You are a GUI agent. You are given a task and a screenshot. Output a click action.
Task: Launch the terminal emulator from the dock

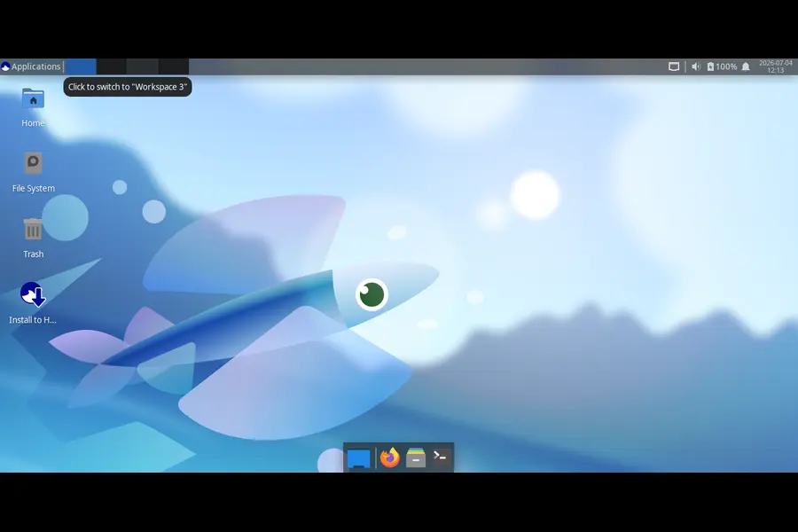(x=440, y=458)
